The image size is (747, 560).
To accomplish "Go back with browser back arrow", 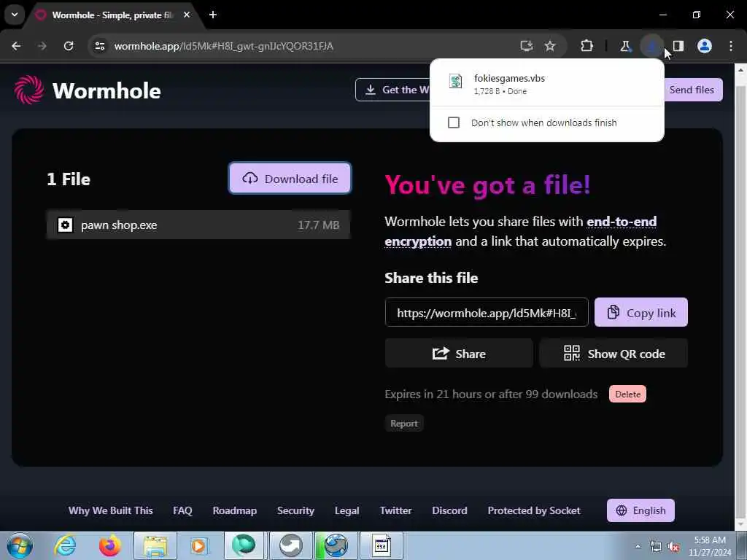I will (x=16, y=46).
